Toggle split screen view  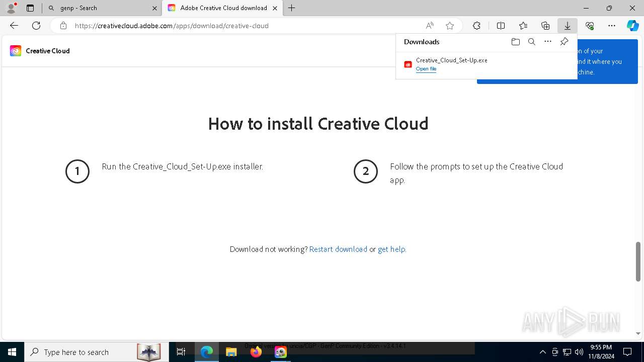click(501, 26)
